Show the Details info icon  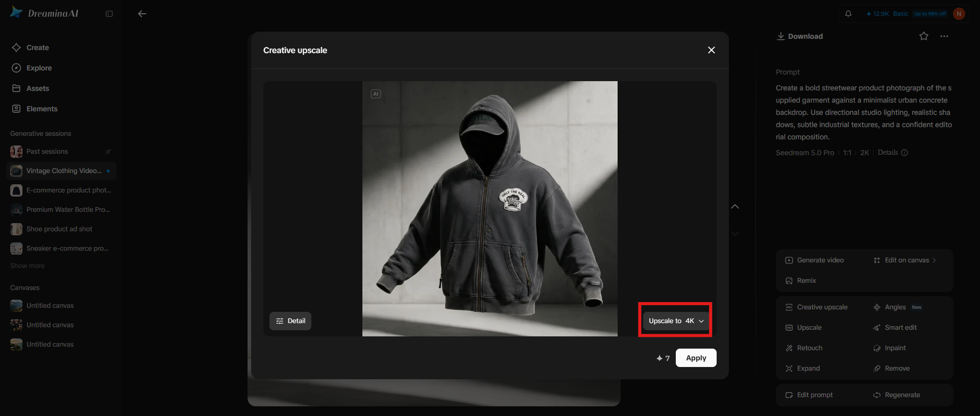pyautogui.click(x=904, y=153)
